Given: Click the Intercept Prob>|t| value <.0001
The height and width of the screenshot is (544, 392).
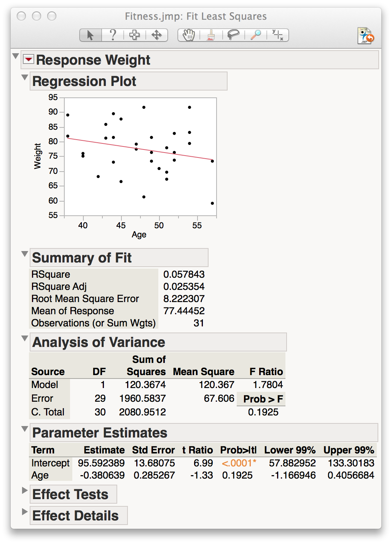Looking at the screenshot, I should (239, 463).
